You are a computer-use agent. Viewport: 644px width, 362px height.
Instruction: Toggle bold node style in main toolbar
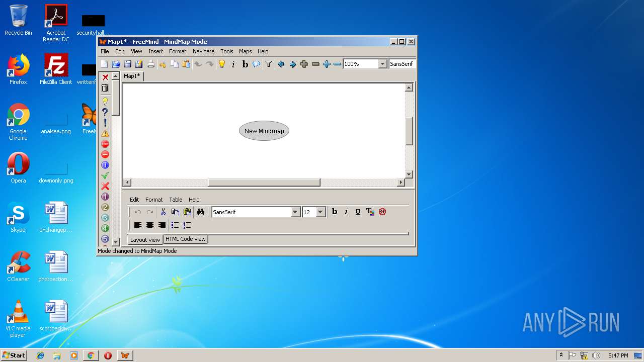click(245, 64)
